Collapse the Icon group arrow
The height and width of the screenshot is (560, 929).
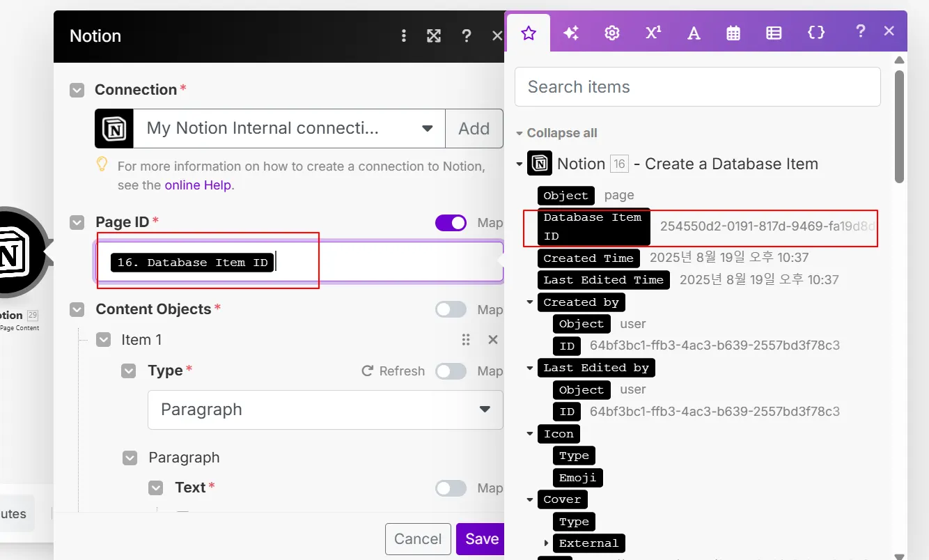point(530,434)
